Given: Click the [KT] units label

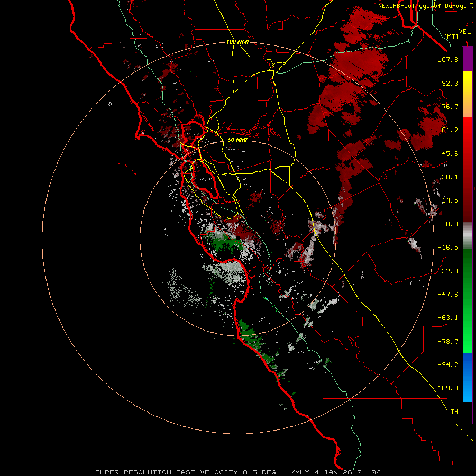Looking at the screenshot, I should click(x=452, y=36).
